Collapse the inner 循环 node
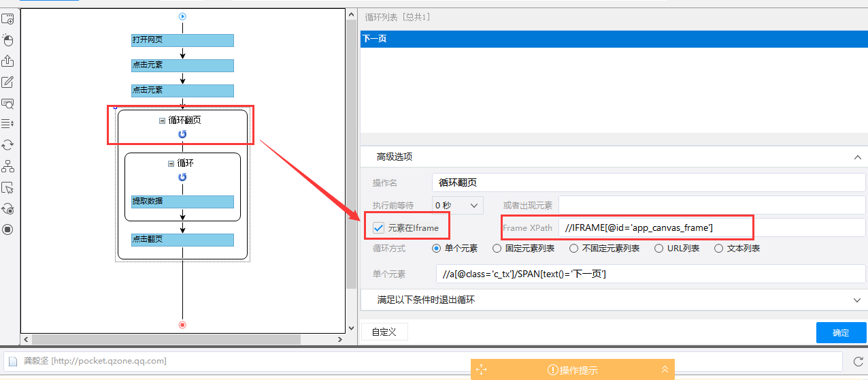This screenshot has width=868, height=380. (171, 163)
